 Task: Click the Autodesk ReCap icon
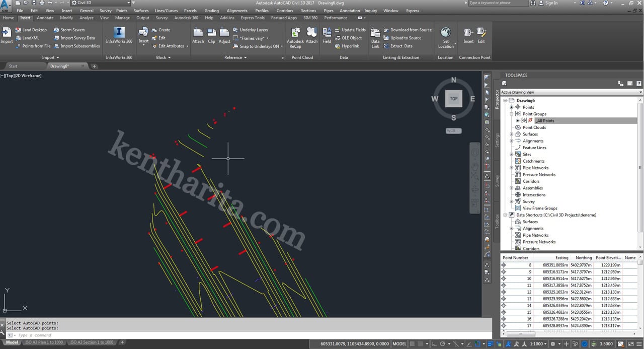pos(295,33)
